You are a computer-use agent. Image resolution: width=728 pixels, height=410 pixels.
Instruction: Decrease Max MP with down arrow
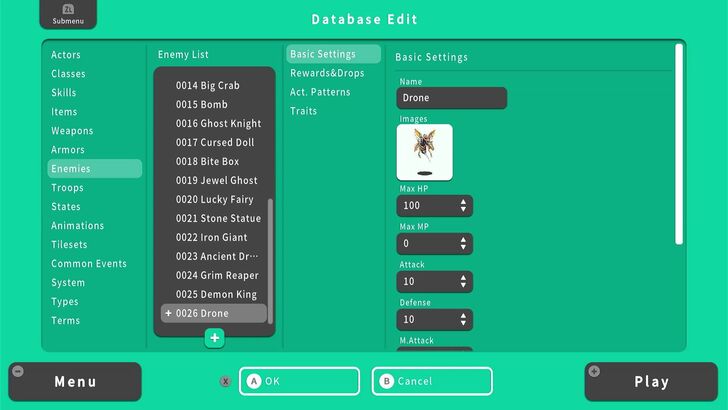[x=463, y=248]
